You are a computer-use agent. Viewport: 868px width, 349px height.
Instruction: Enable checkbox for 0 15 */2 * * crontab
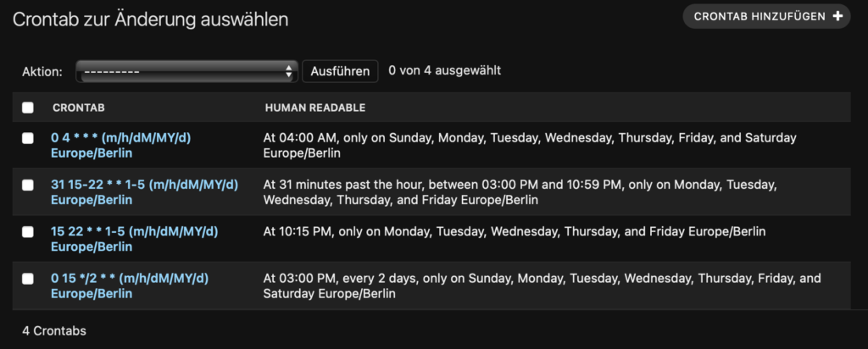tap(28, 278)
